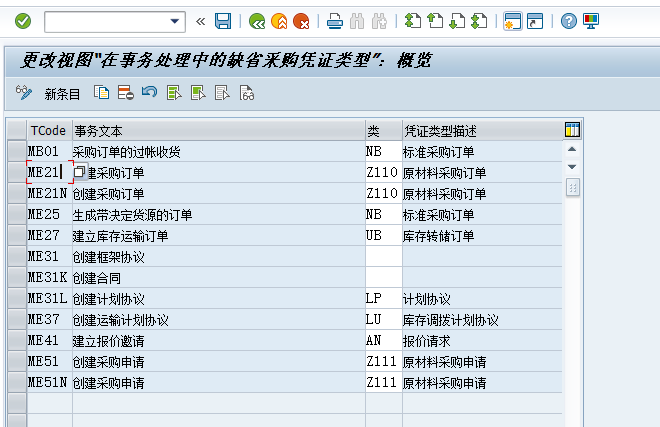Go to Last Page icon
The image size is (660, 427).
479,21
